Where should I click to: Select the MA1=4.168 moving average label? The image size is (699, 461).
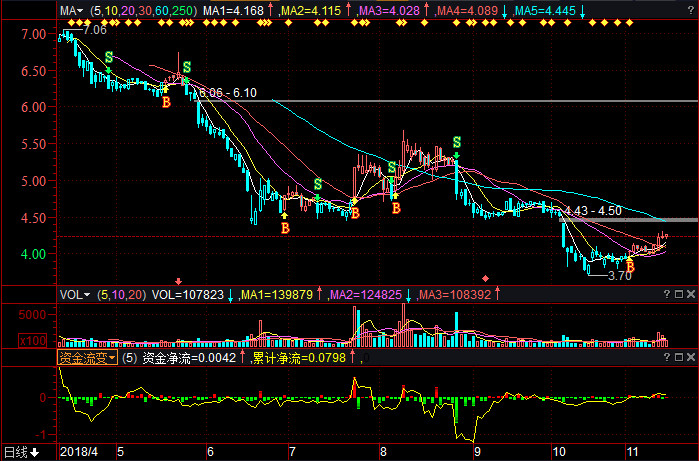tap(235, 11)
